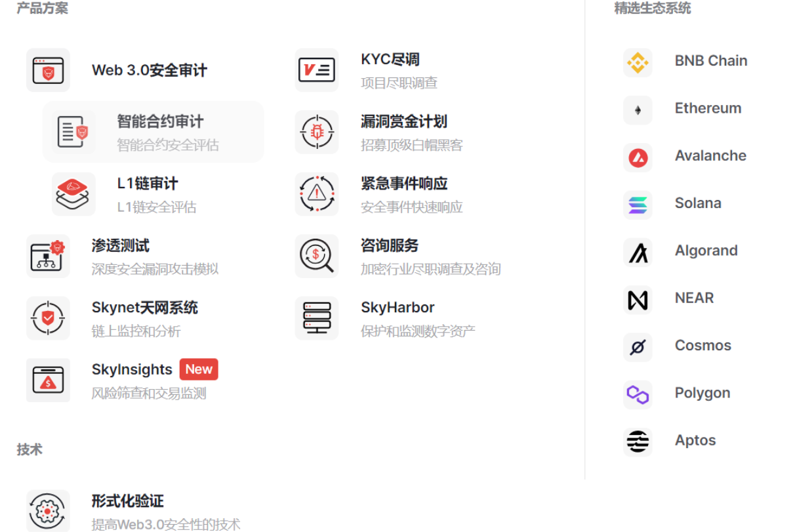Click the 渗透测试 network gear icon
The height and width of the screenshot is (532, 793).
[48, 256]
